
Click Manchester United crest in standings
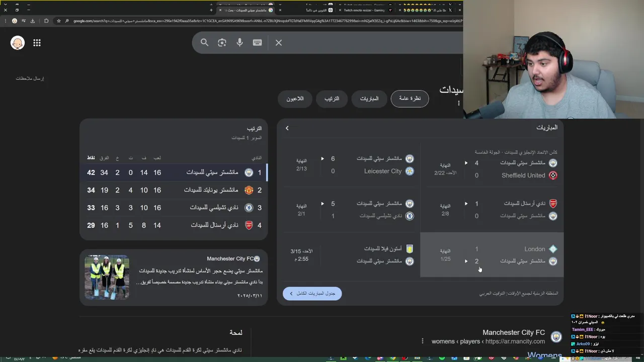[249, 190]
